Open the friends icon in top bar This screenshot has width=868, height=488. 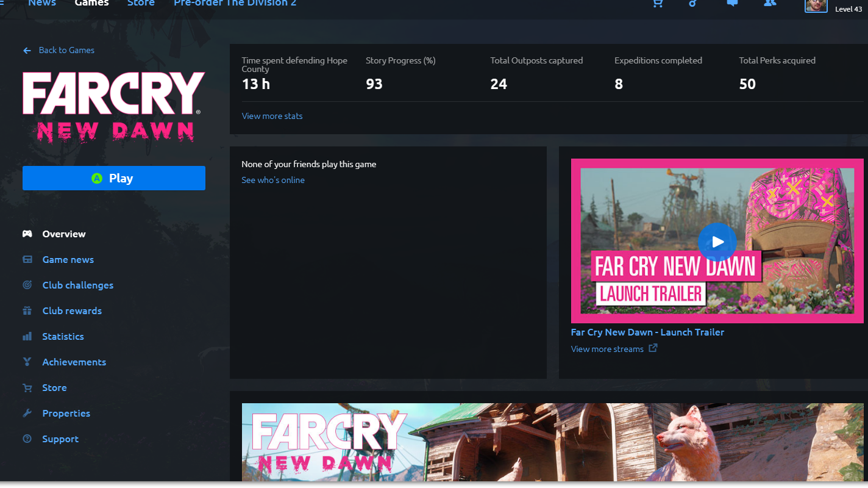(x=770, y=3)
